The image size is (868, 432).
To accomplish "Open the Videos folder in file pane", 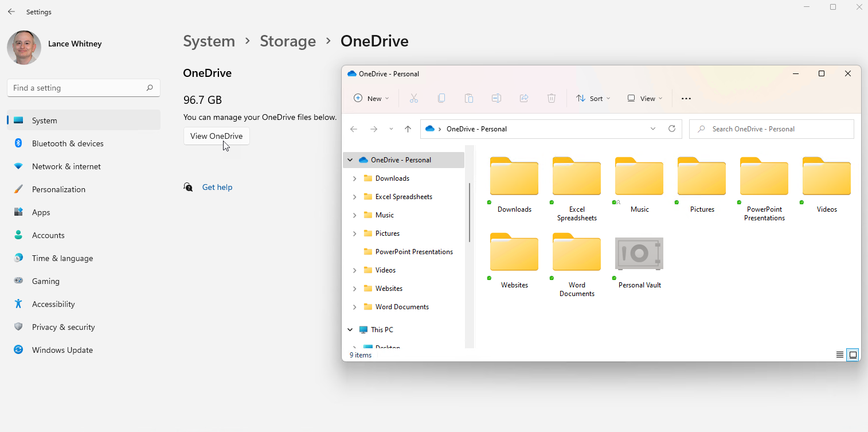I will [827, 177].
